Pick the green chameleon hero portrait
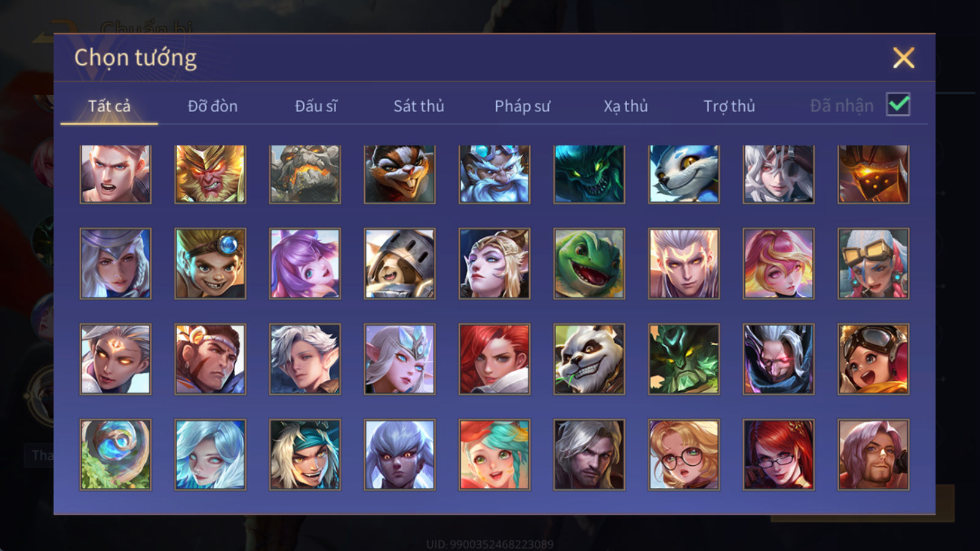The image size is (980, 551). point(589,264)
